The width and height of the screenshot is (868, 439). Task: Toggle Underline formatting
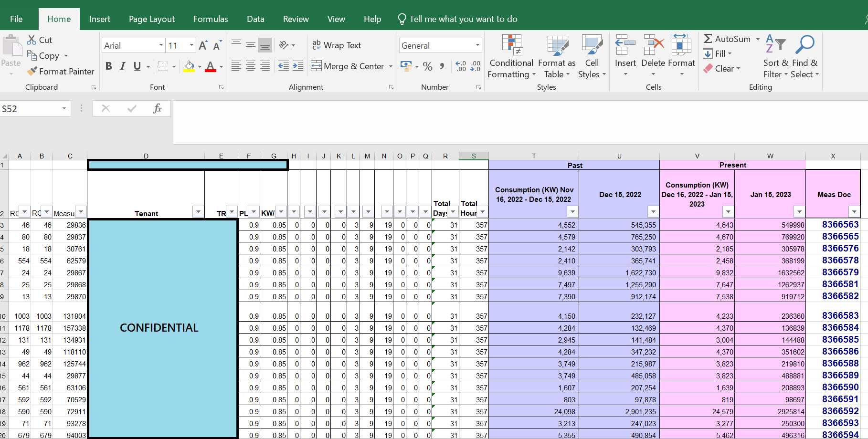click(x=137, y=66)
